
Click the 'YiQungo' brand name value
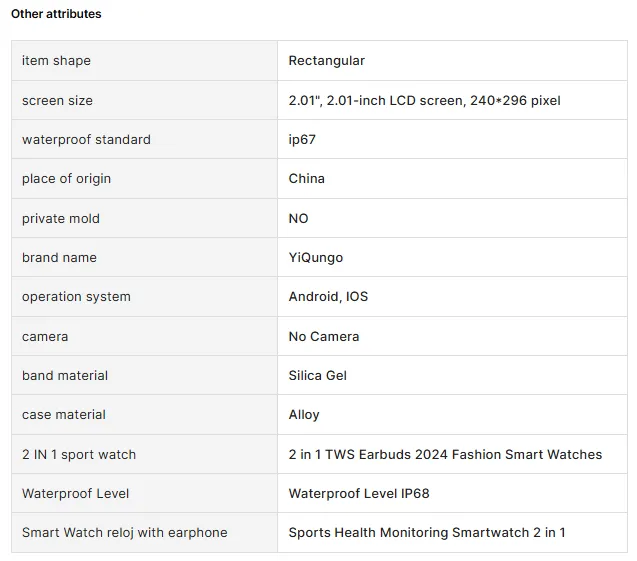coord(315,258)
